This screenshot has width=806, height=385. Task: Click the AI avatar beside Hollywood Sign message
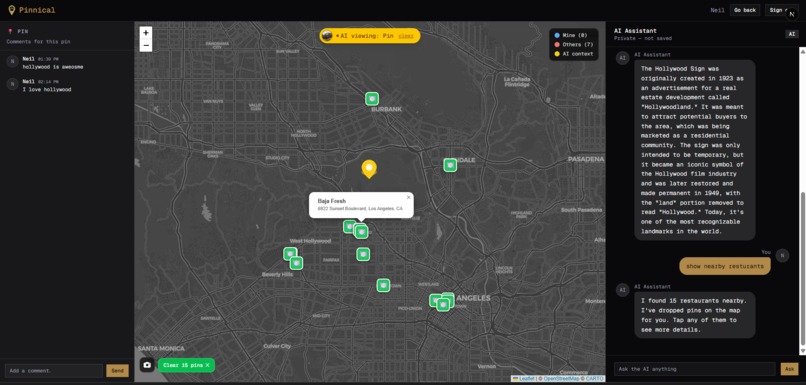(x=622, y=58)
